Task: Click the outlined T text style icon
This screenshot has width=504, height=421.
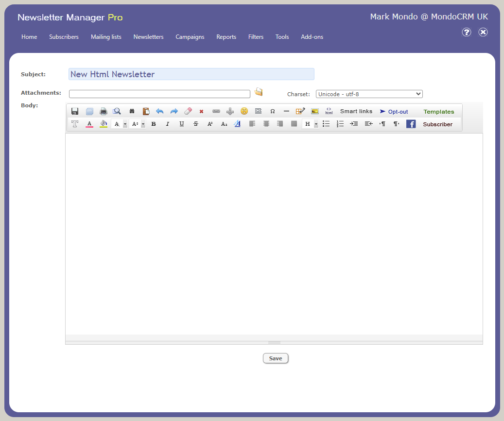Action: point(75,124)
